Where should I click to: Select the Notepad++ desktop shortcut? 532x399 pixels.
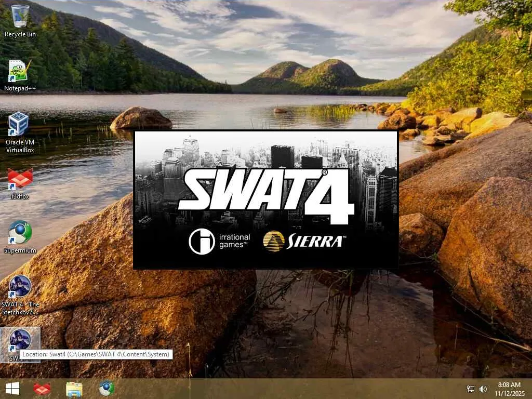click(x=20, y=75)
